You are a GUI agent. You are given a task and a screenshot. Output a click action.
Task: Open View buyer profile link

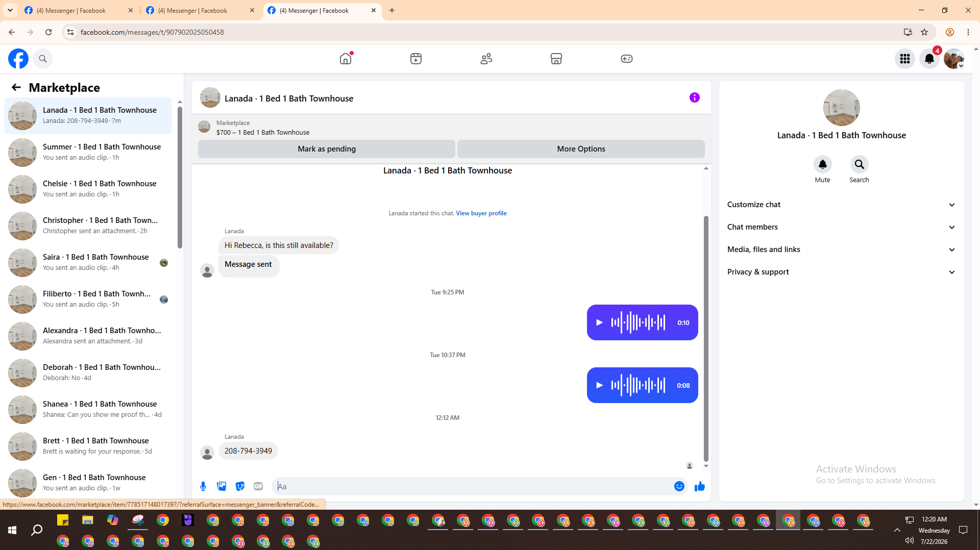[481, 213]
